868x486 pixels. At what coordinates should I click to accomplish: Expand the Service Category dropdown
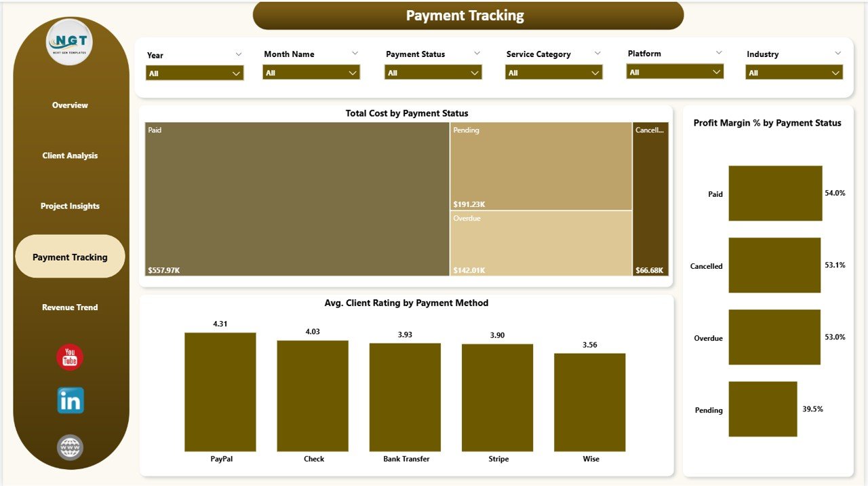tap(553, 72)
